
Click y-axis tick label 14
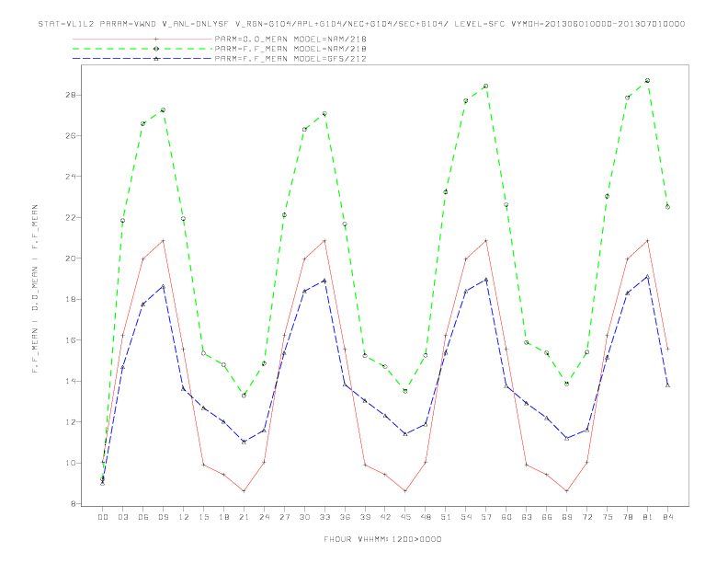(x=72, y=381)
